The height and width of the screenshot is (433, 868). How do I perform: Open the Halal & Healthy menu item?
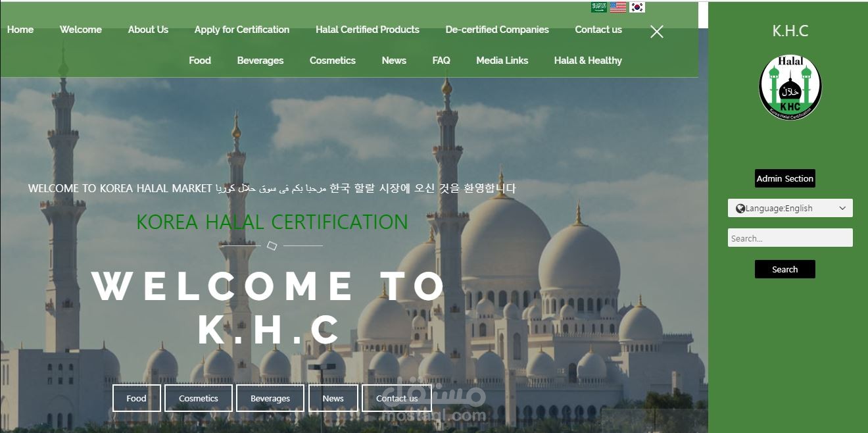click(588, 61)
